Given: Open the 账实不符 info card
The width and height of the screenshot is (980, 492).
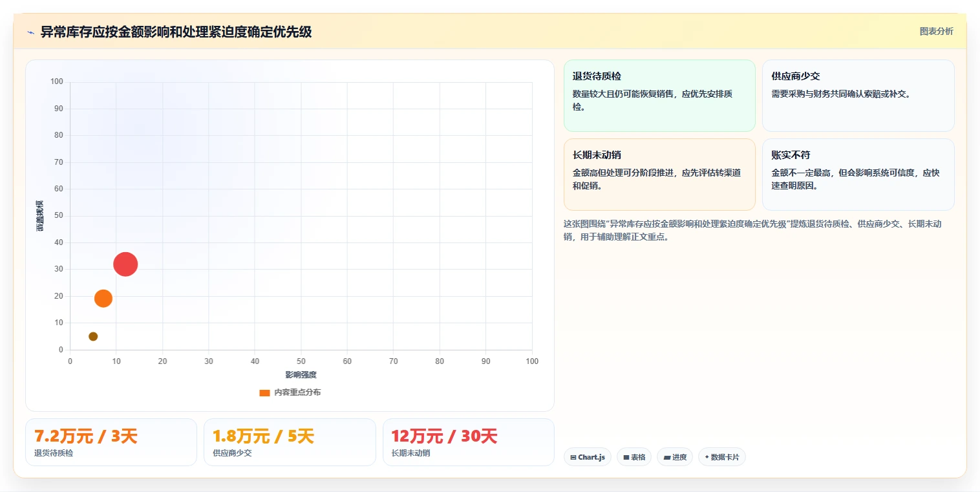Looking at the screenshot, I should point(858,175).
